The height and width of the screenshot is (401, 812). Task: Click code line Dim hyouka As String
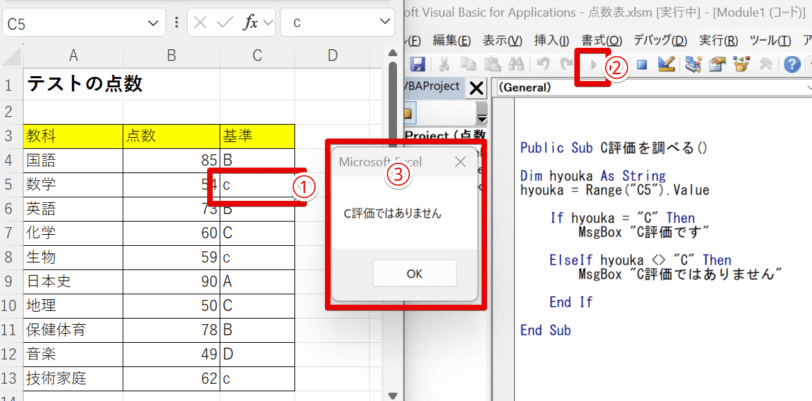pyautogui.click(x=593, y=176)
